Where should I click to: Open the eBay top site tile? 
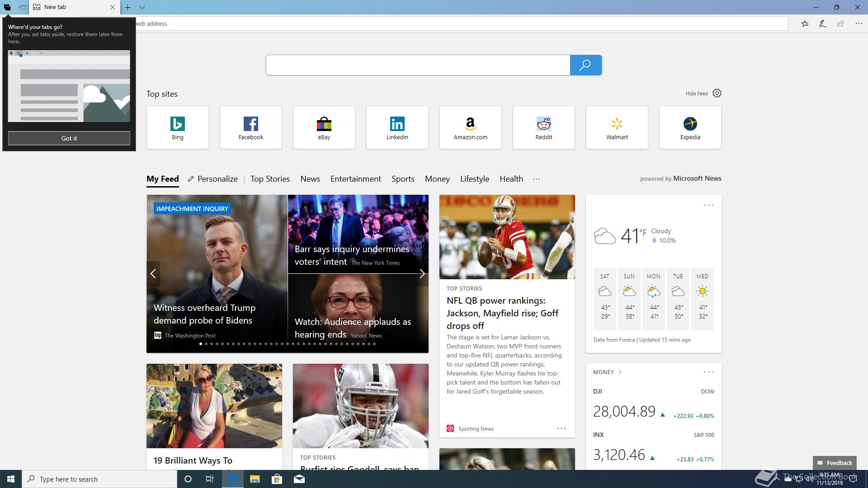[x=324, y=127]
